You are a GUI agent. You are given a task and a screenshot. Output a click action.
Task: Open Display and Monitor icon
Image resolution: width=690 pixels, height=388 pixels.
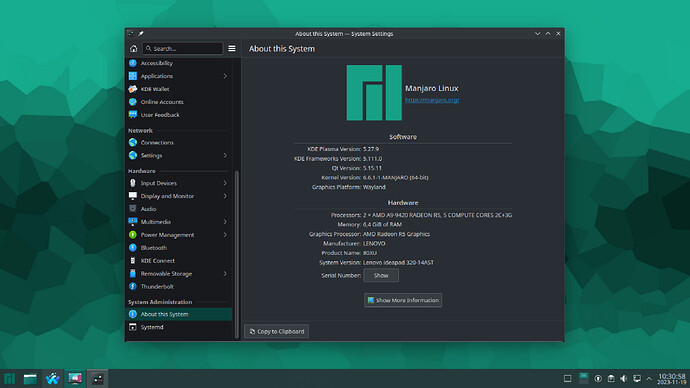pyautogui.click(x=132, y=196)
